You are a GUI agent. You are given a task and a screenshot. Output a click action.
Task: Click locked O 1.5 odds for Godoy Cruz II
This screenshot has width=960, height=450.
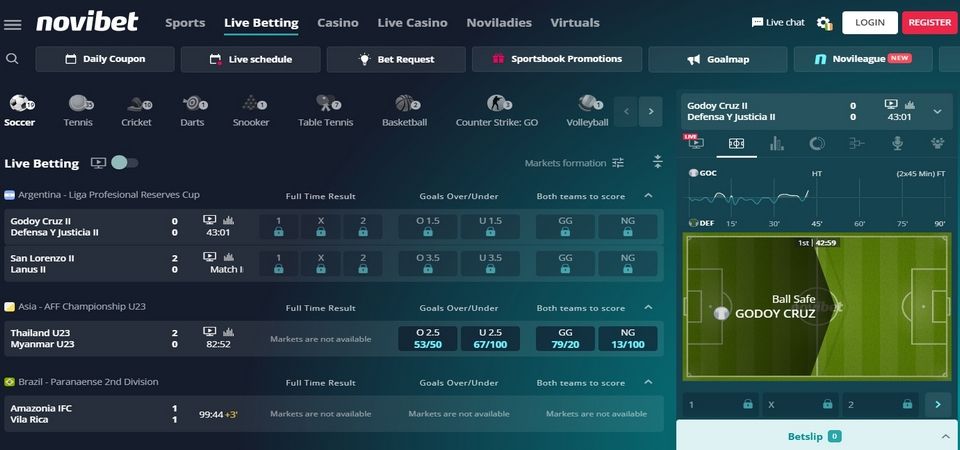point(428,227)
